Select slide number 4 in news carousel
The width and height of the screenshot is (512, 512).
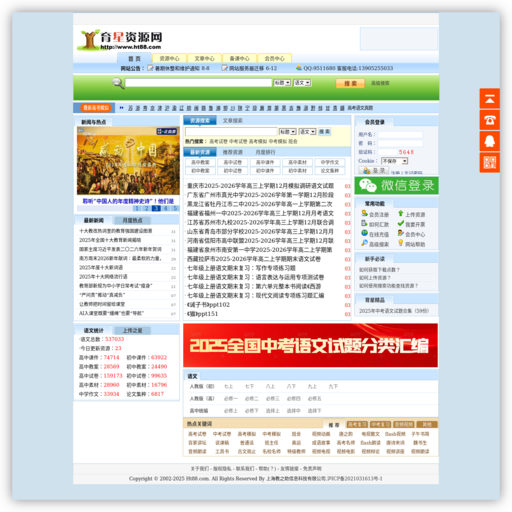click(166, 208)
